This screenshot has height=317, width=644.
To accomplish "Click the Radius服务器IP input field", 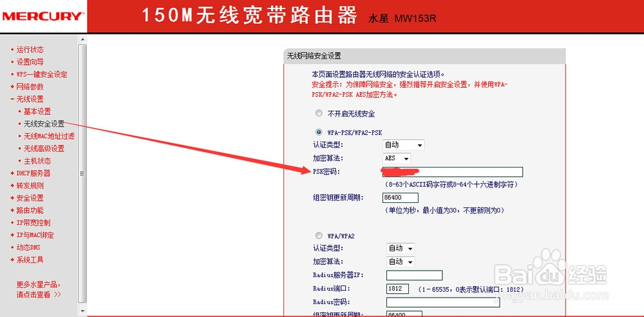I will (x=414, y=275).
